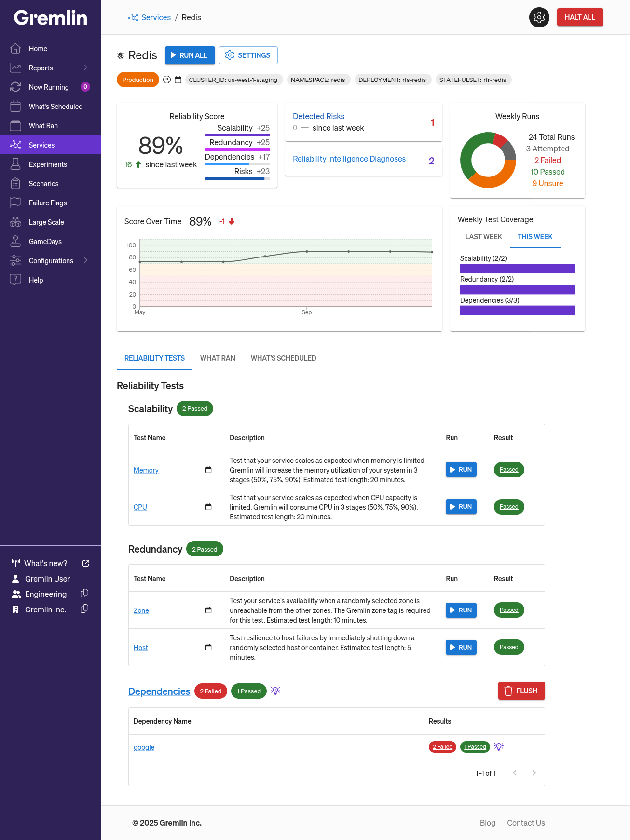Click What's Scheduled calendar icon
The height and width of the screenshot is (840, 630).
click(15, 106)
